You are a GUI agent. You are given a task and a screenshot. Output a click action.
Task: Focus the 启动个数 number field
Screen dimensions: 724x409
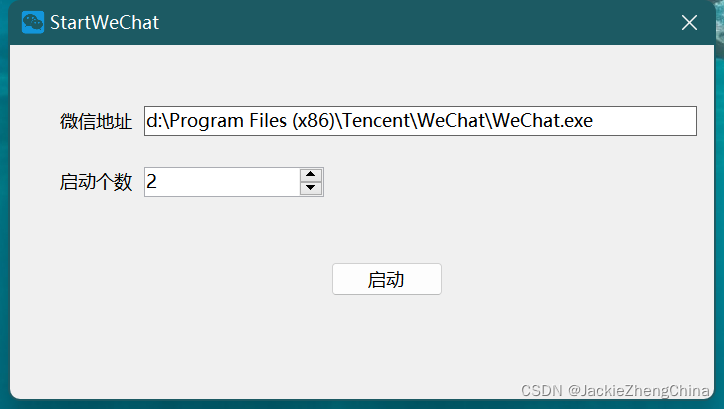pos(222,182)
